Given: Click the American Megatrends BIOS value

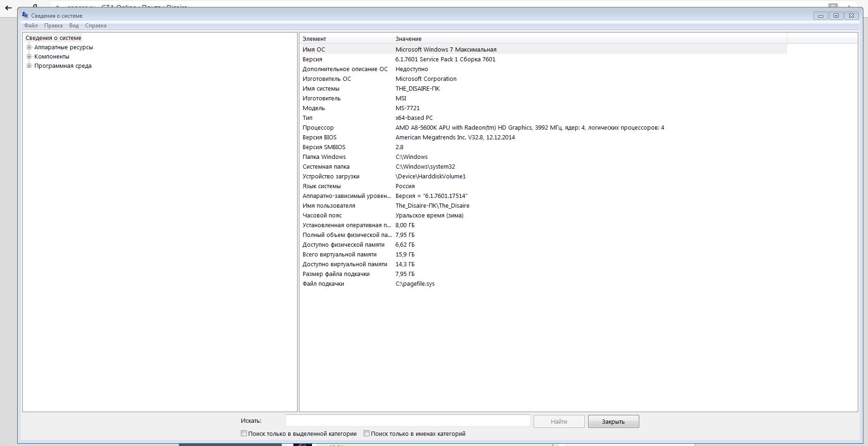Looking at the screenshot, I should click(455, 138).
